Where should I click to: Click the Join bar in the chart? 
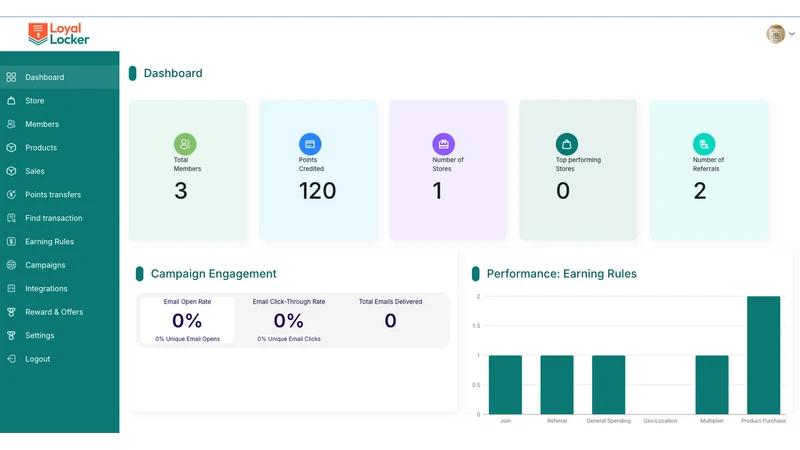point(505,385)
